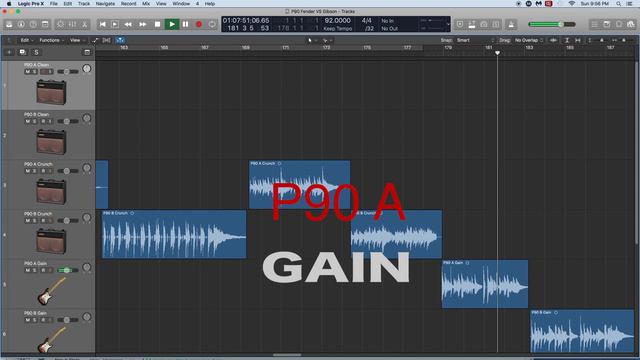Adjust P90 A Gain volume slider
This screenshot has height=360, width=640.
tap(67, 271)
